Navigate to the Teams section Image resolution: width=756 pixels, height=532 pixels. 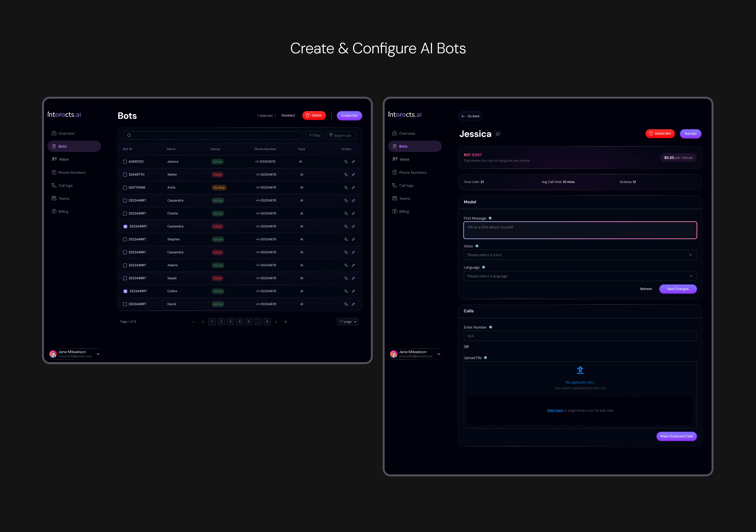[64, 198]
